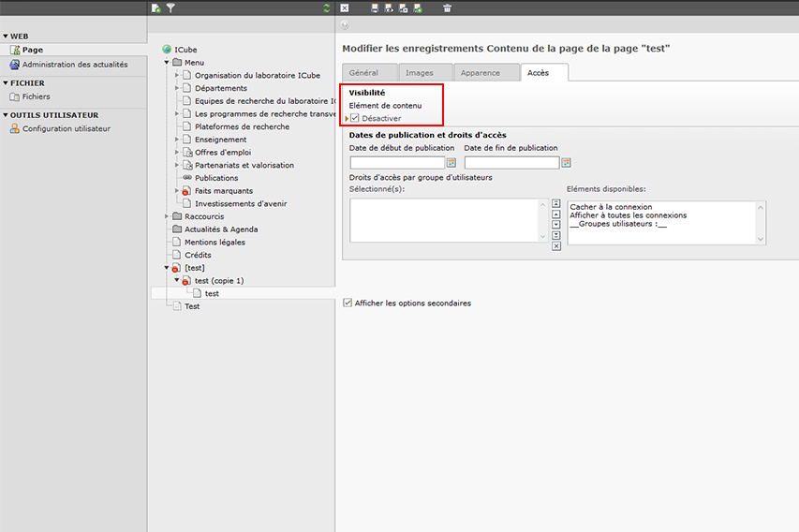The width and height of the screenshot is (799, 532).
Task: Collapse the Menu folder in the tree
Action: coord(167,62)
